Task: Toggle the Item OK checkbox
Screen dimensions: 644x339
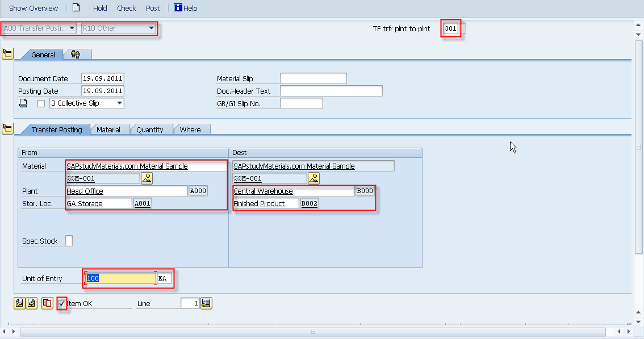Action: tap(61, 303)
